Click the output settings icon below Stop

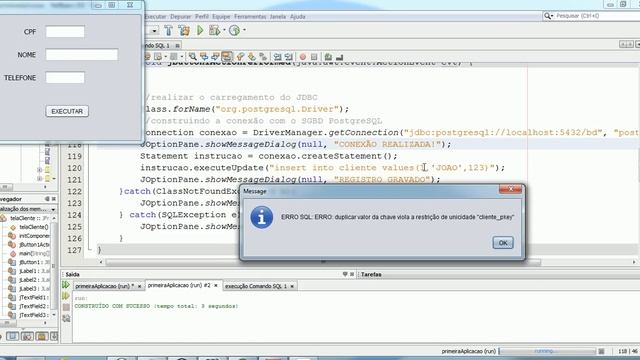point(66,318)
